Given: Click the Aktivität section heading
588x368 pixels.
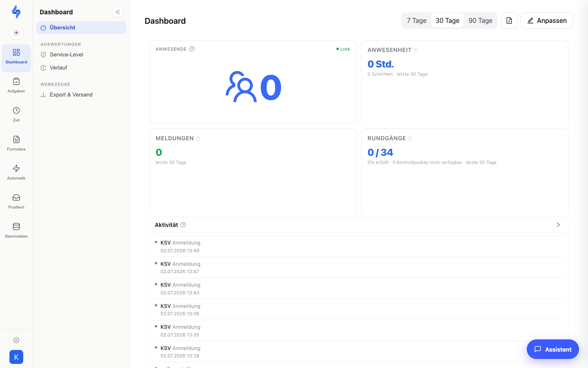Looking at the screenshot, I should coord(166,225).
